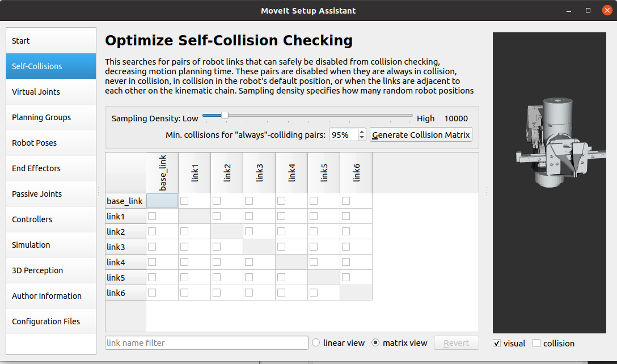This screenshot has width=617, height=364.
Task: Go to Author Information section
Action: point(51,296)
